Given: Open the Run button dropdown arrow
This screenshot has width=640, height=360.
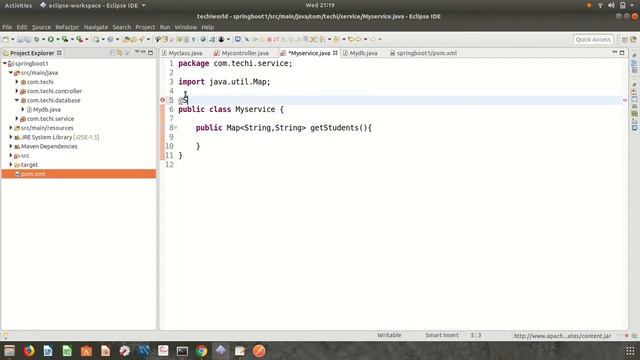Looking at the screenshot, I should tap(57, 40).
